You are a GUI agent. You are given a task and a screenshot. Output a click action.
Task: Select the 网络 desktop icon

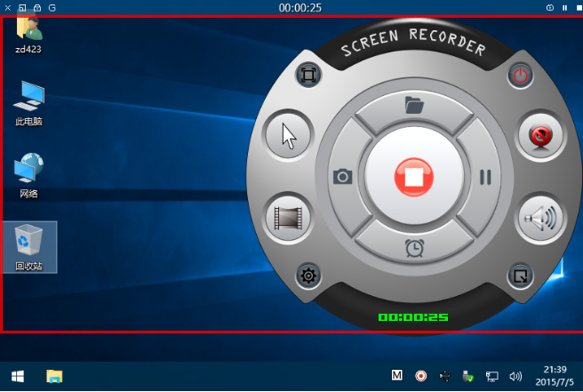tap(28, 175)
